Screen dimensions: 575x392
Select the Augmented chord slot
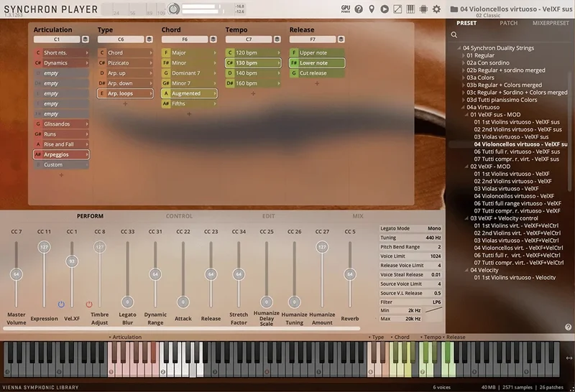tap(189, 93)
